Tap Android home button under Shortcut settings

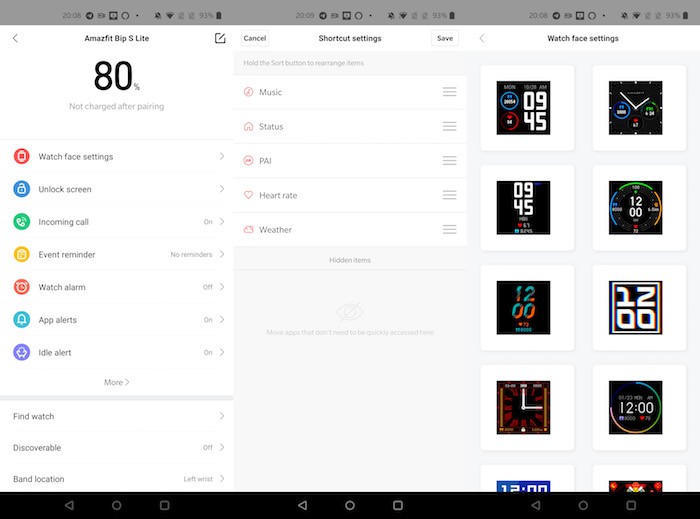(x=350, y=505)
